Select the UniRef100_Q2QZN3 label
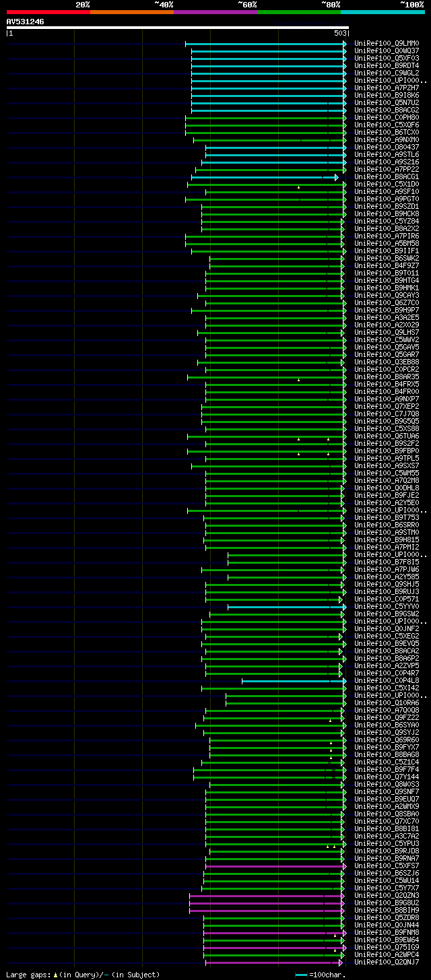431x980 pixels. pos(387,895)
